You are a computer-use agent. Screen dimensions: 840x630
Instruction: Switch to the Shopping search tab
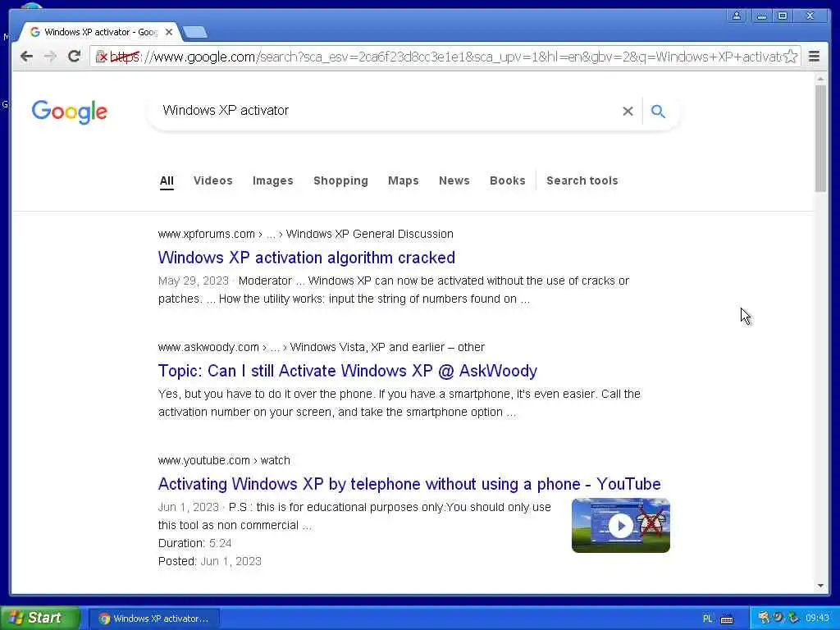pyautogui.click(x=340, y=180)
